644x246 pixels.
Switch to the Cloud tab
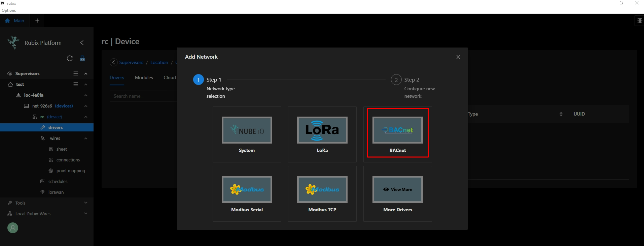tap(170, 78)
